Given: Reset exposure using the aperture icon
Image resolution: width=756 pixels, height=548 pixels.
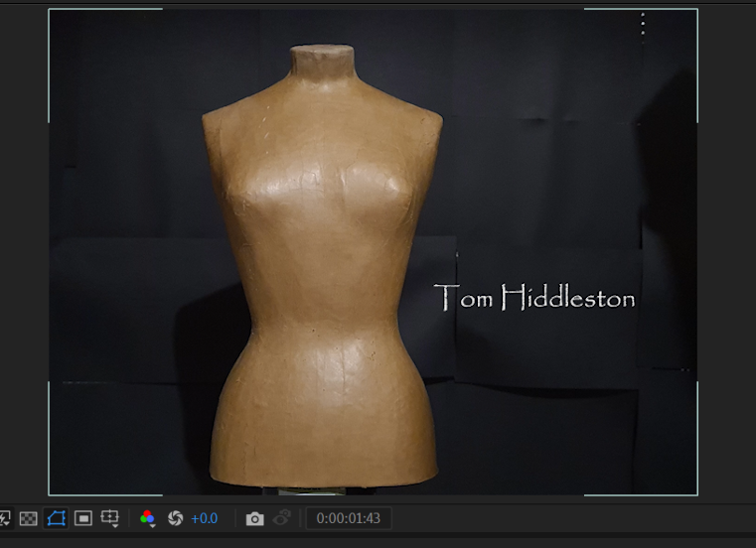Looking at the screenshot, I should [x=175, y=518].
